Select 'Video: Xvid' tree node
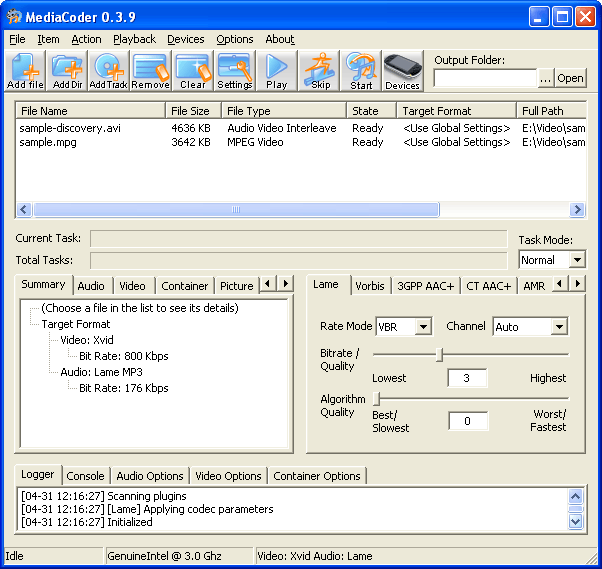 [87, 340]
